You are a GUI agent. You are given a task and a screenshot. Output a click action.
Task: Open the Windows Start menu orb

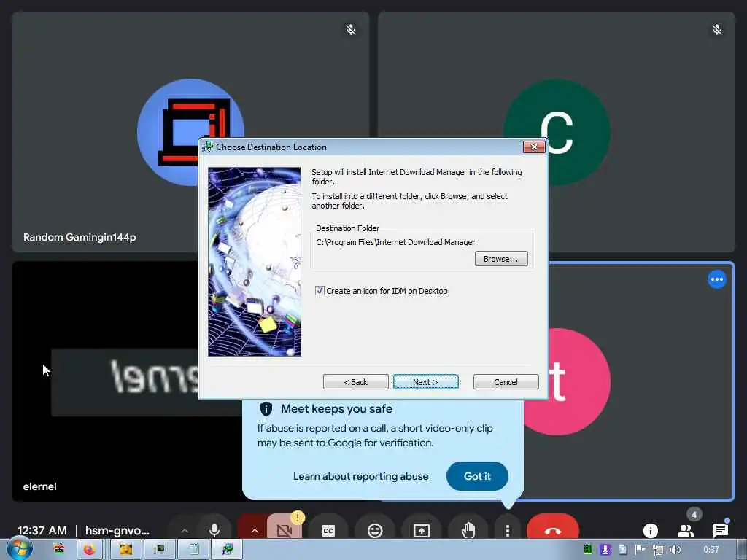coord(20,549)
